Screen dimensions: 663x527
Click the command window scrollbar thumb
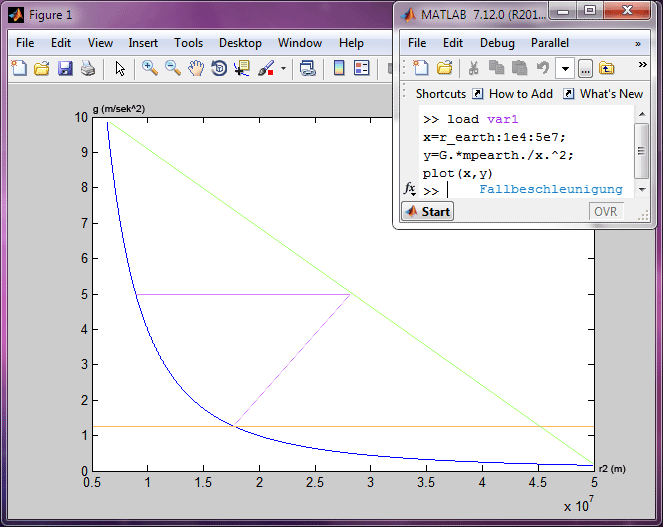click(x=641, y=151)
